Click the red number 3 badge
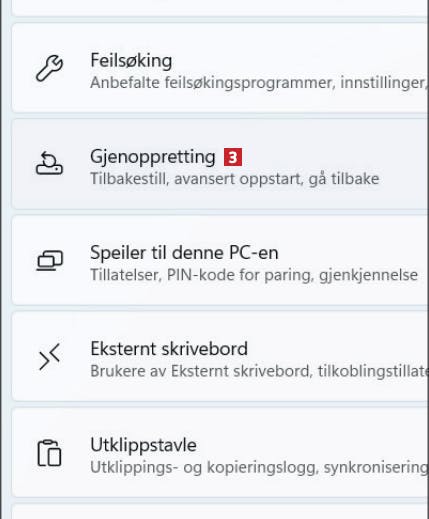This screenshot has height=519, width=429. (233, 157)
